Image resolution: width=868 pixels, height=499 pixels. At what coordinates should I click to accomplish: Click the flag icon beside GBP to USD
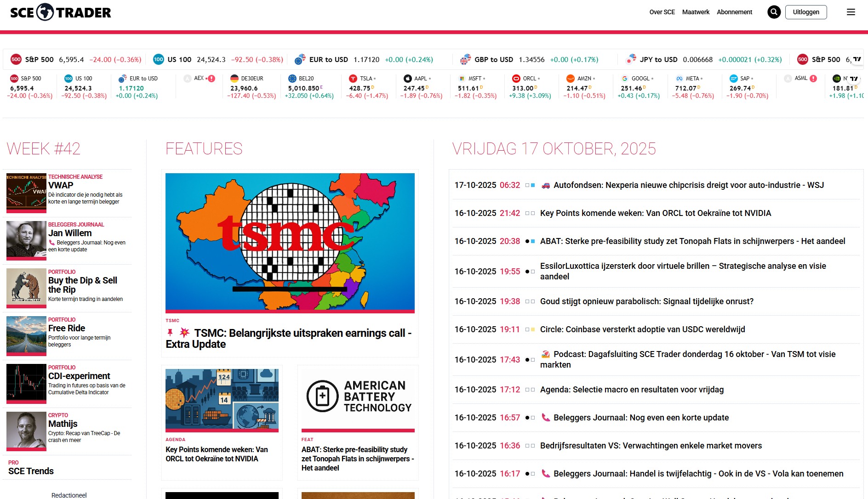click(x=465, y=59)
